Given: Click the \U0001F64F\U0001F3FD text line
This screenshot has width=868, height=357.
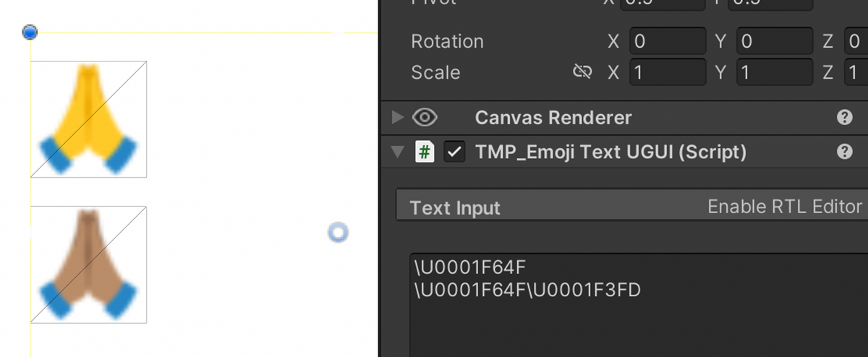Looking at the screenshot, I should [527, 290].
